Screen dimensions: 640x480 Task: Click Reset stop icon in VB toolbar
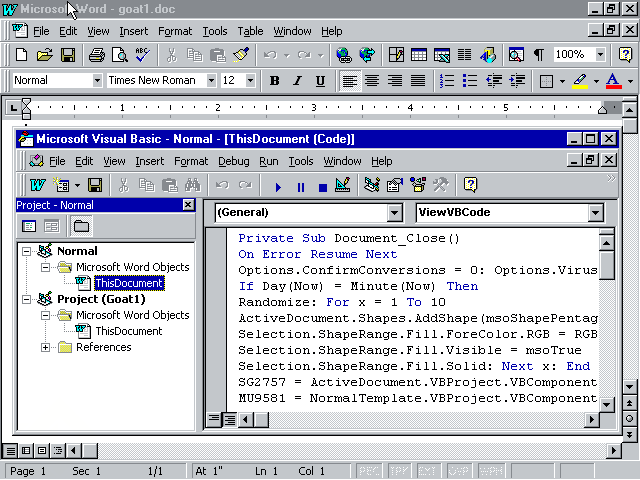pos(323,187)
